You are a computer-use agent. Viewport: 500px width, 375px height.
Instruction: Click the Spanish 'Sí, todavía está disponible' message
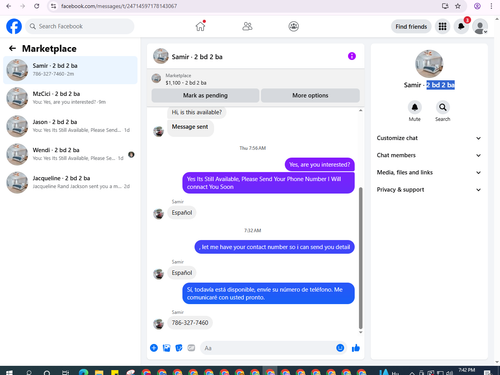point(268,293)
